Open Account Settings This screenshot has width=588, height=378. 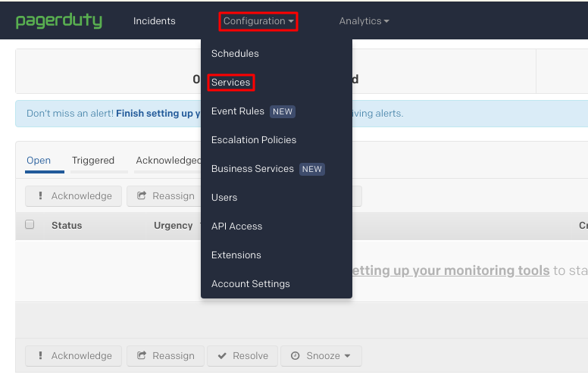click(x=250, y=284)
